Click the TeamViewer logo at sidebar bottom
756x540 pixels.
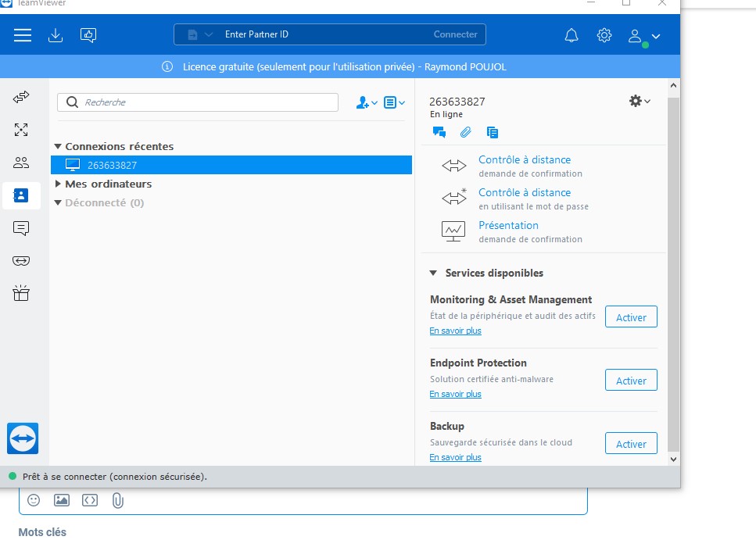[x=23, y=438]
